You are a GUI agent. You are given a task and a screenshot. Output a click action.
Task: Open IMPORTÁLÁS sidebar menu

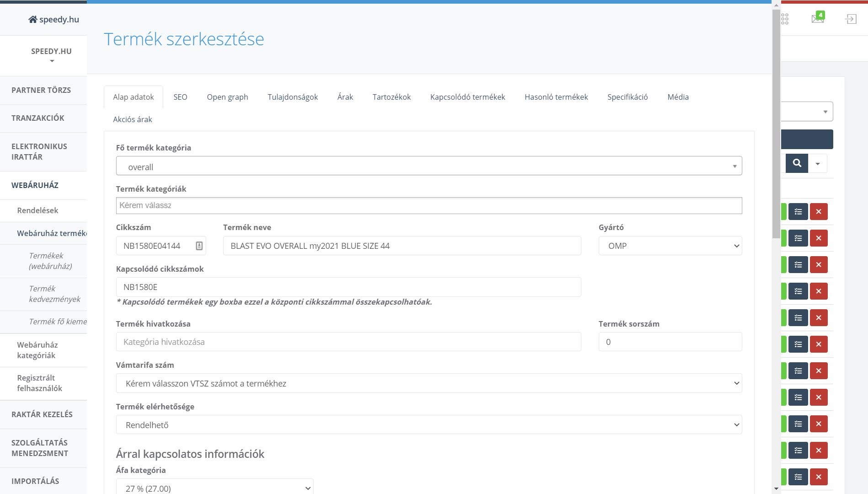43,481
